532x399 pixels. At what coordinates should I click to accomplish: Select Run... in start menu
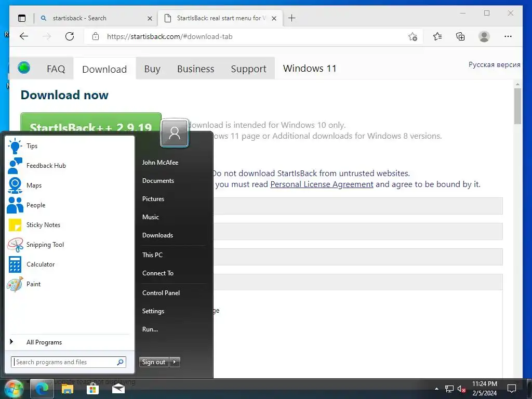(150, 329)
